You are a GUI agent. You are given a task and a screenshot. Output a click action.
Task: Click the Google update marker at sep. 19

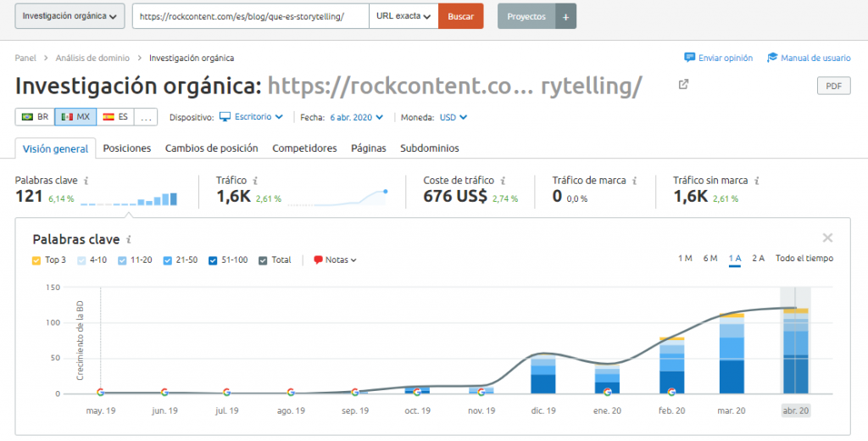(355, 393)
